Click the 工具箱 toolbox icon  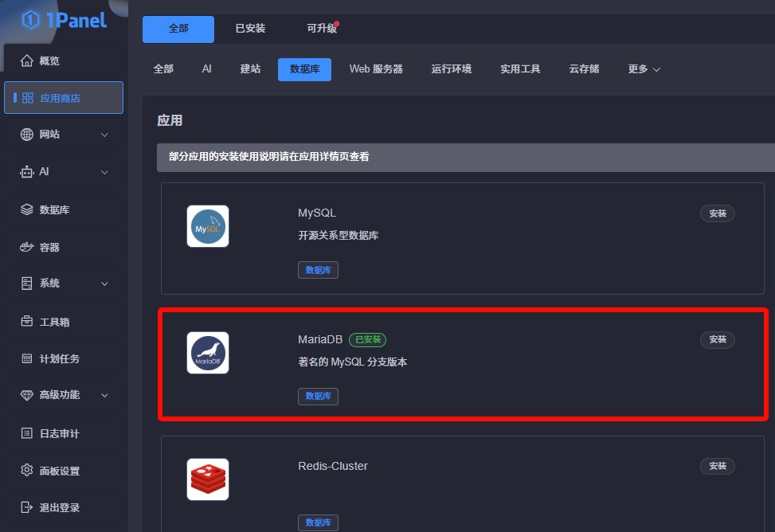tap(27, 322)
